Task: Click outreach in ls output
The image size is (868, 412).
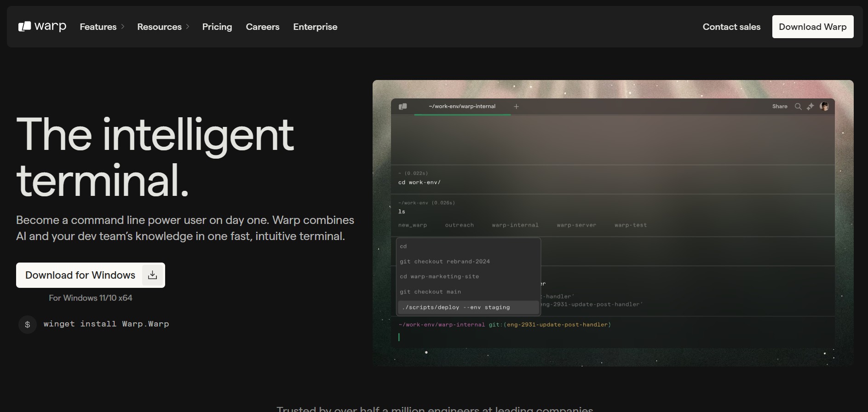Action: (x=459, y=225)
